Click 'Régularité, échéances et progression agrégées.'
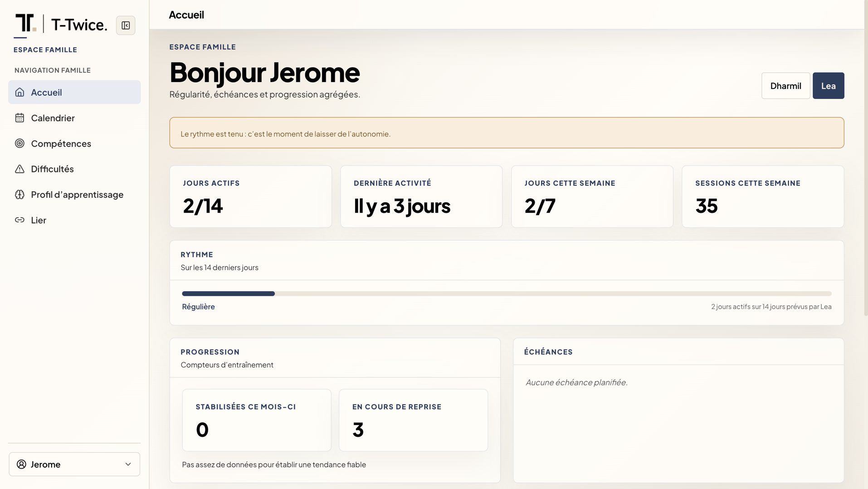The width and height of the screenshot is (868, 489). pyautogui.click(x=265, y=94)
